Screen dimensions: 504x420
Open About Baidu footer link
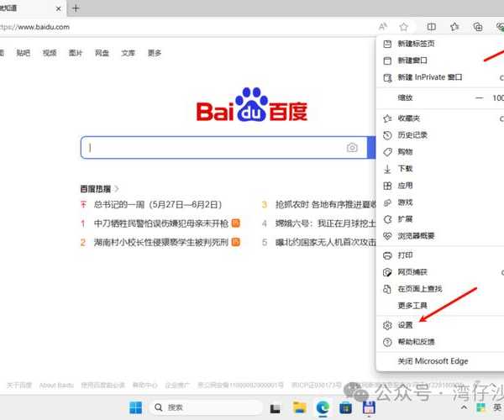click(x=56, y=385)
